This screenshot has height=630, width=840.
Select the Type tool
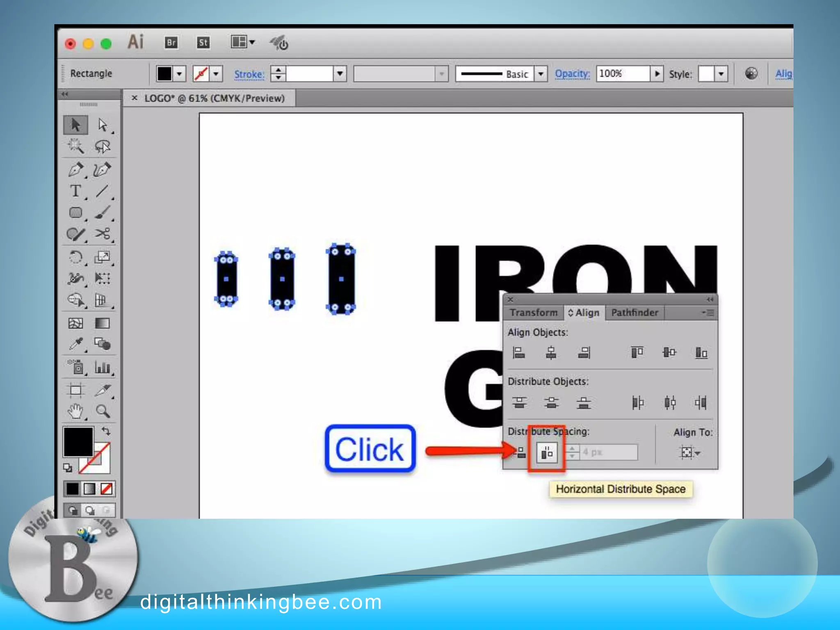[x=75, y=191]
